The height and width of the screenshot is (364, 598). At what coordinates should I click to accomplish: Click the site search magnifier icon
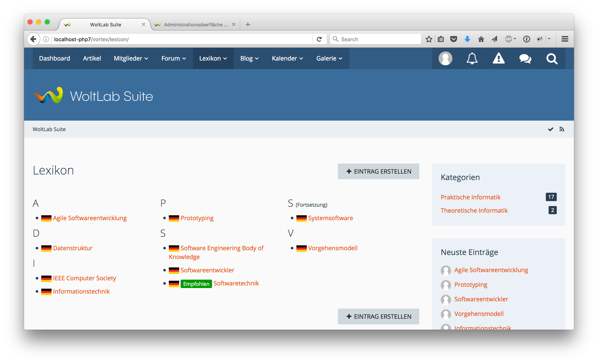click(552, 58)
